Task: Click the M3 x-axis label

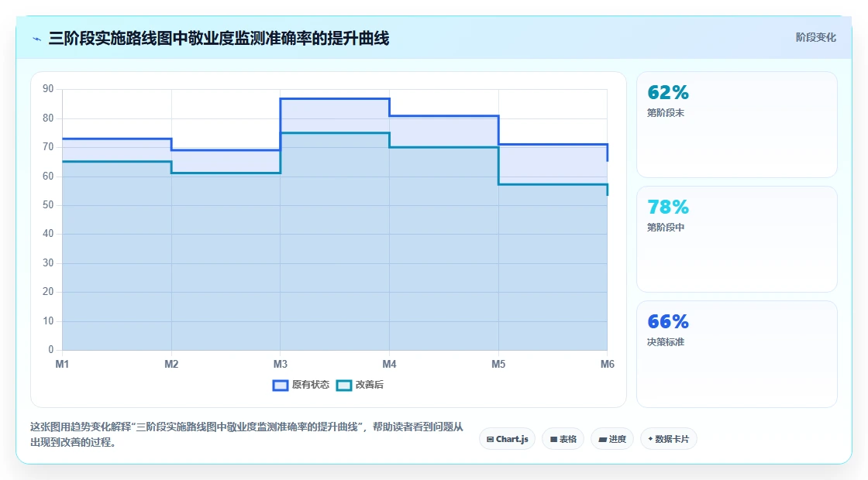Action: pyautogui.click(x=280, y=364)
